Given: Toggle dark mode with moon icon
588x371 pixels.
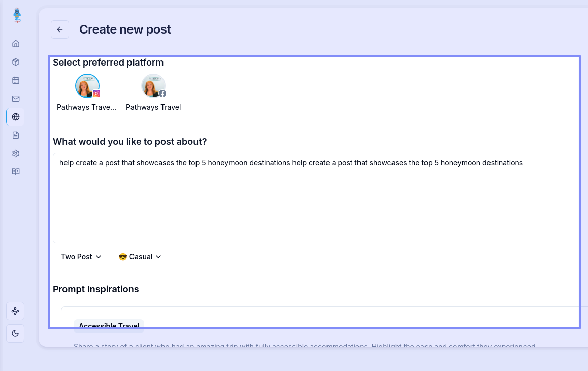Looking at the screenshot, I should (15, 333).
